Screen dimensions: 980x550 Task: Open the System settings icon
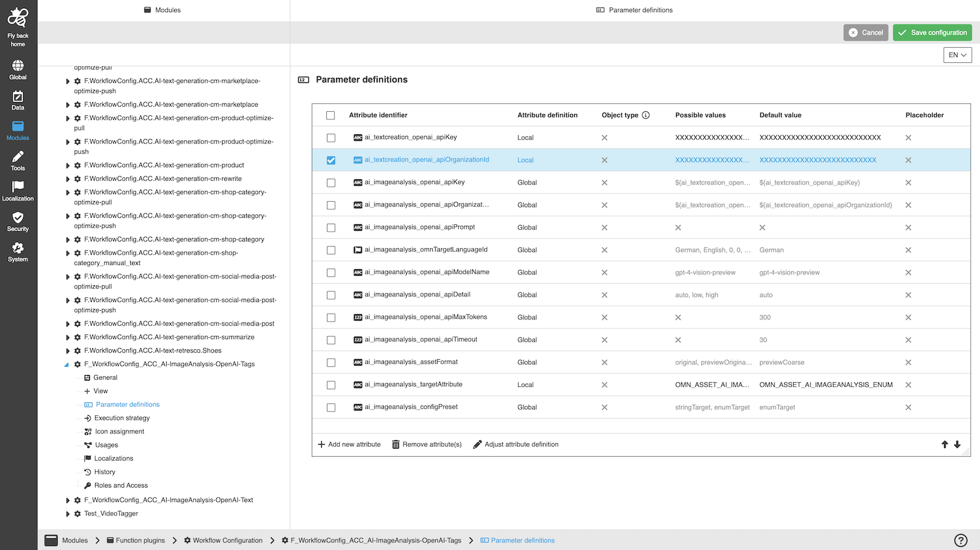tap(18, 248)
